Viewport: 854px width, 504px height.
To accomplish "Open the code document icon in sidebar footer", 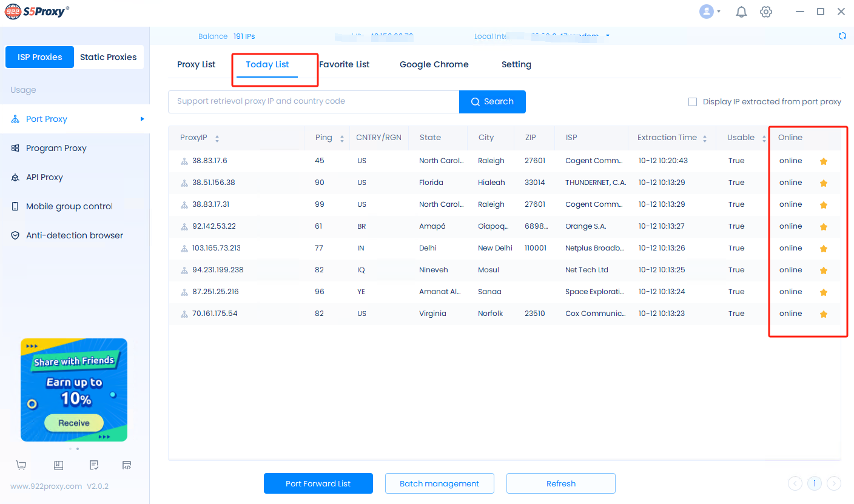I will pos(127,465).
